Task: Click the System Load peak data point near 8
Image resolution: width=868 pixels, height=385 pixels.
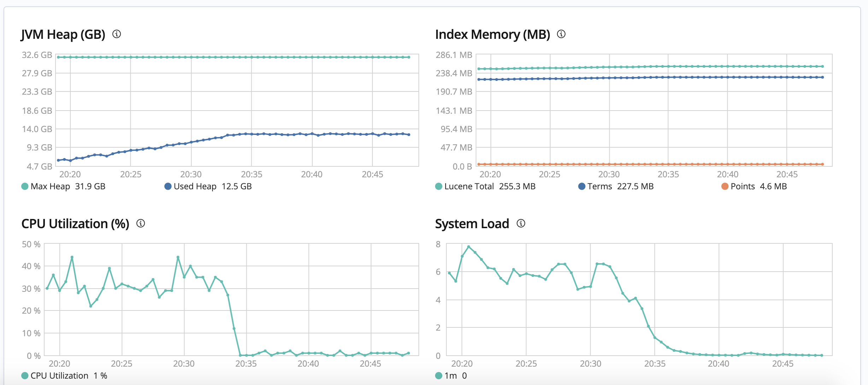Action: [x=469, y=247]
